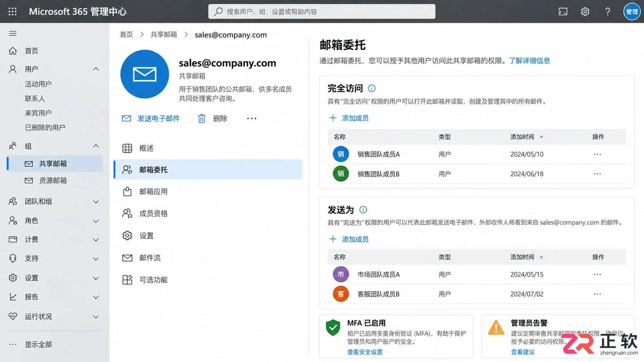644x362 pixels.
Task: Click the info icon next to 完全访问
Action: coord(371,88)
